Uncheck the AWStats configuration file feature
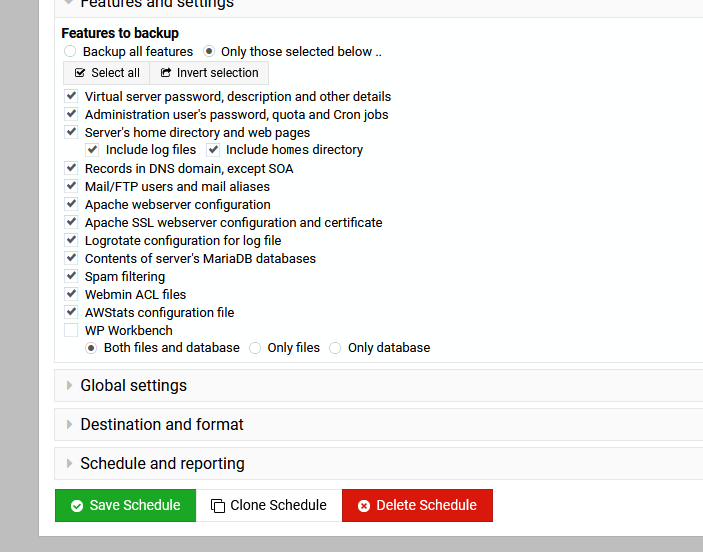 click(x=71, y=312)
